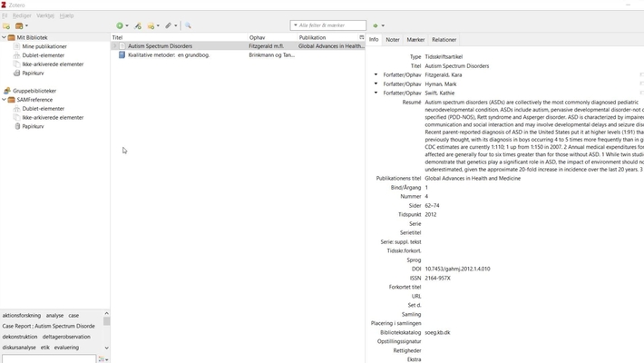Select the Autism Spectrum Disorders item
This screenshot has width=644, height=363.
pyautogui.click(x=238, y=46)
